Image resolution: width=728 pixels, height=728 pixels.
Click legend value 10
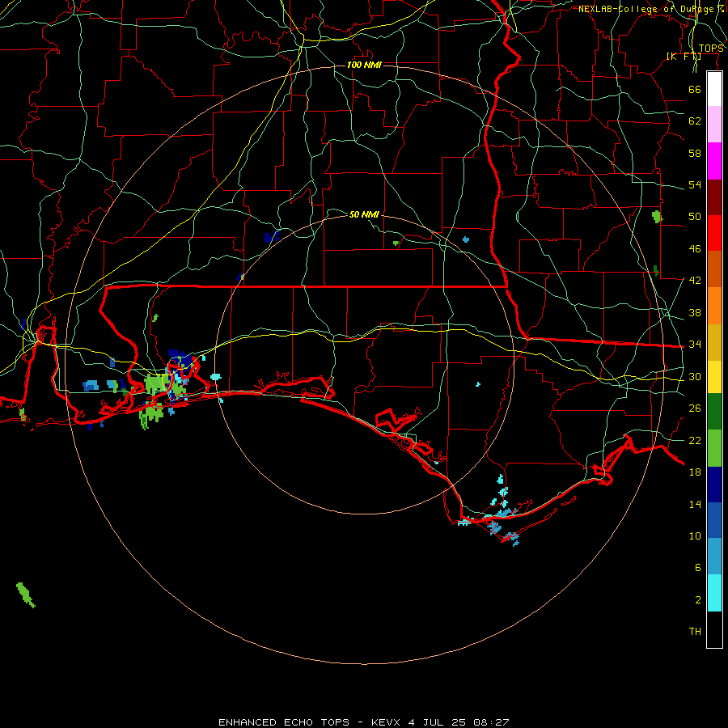tap(695, 535)
